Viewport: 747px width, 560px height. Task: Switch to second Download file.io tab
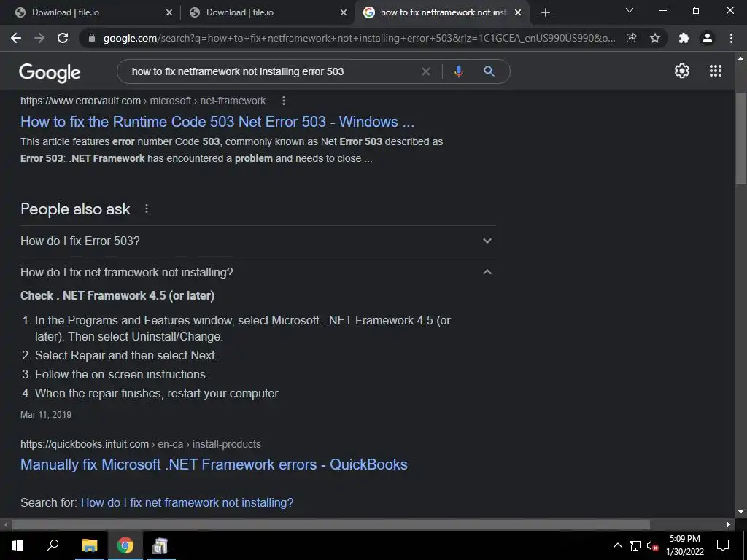click(x=267, y=12)
